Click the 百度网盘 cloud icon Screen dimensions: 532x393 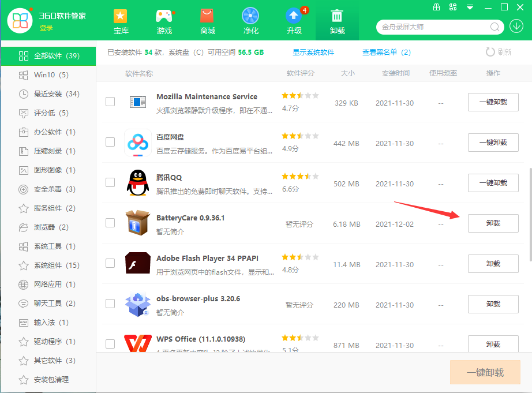click(138, 143)
